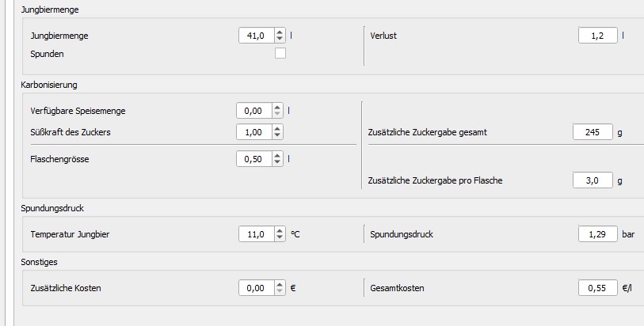Increase Temperatur Jungbier with up arrow

(x=280, y=230)
